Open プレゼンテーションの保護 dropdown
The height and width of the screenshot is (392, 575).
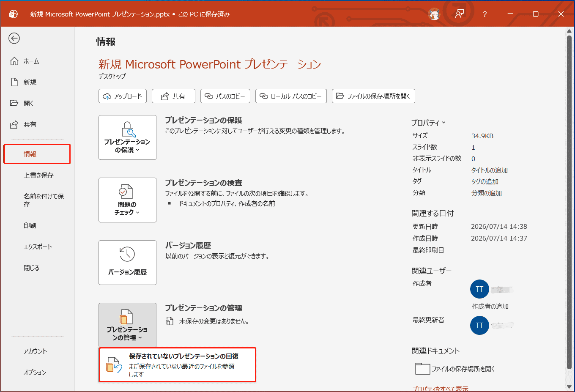(127, 137)
